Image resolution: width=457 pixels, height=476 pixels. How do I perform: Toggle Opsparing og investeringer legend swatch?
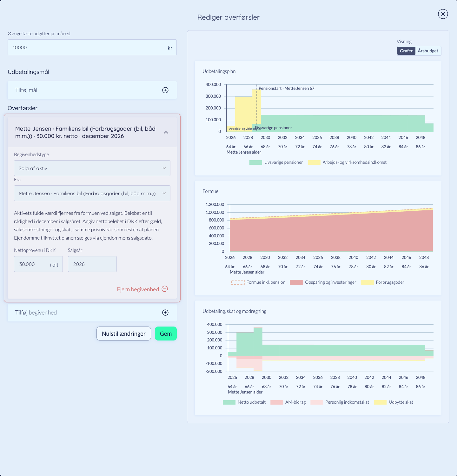pos(296,282)
